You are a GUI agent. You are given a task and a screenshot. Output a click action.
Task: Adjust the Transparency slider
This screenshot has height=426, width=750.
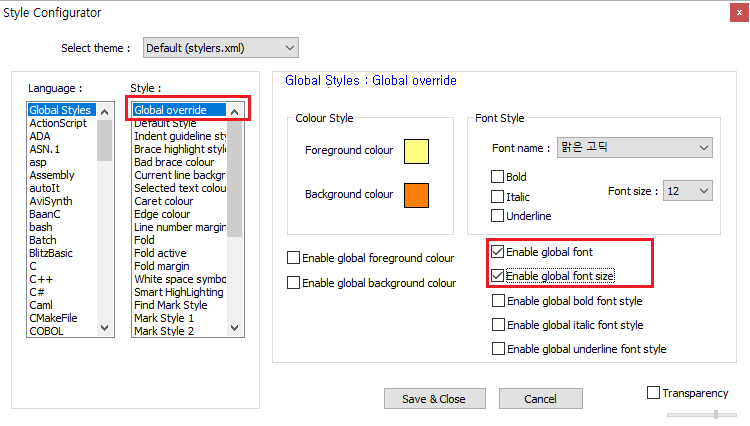[x=716, y=415]
